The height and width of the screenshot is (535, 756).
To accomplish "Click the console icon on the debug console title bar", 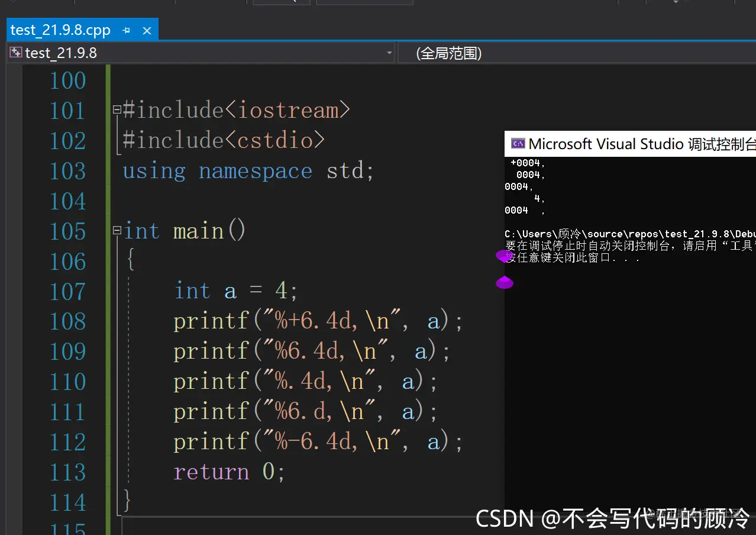I will point(518,143).
